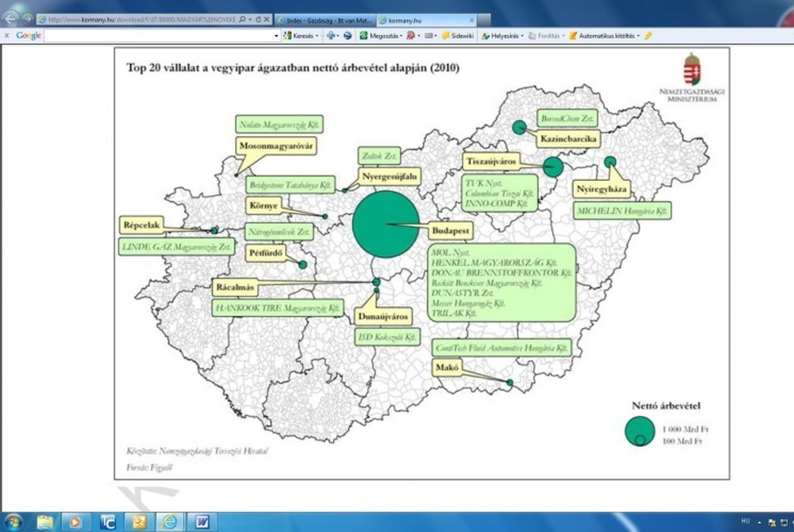Open the Windows Start menu
The image size is (794, 532).
[x=13, y=522]
